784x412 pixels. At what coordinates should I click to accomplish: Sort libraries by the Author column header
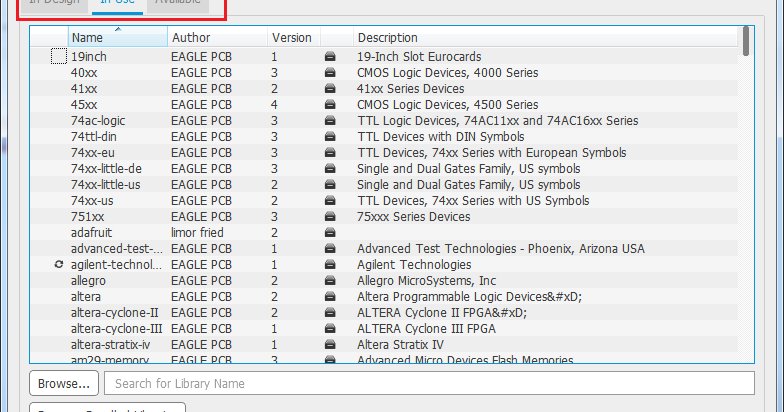coord(218,38)
